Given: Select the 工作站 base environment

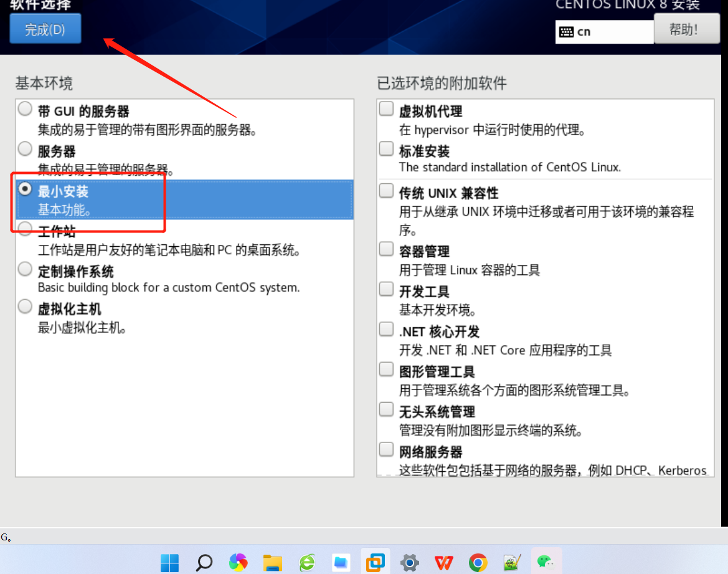Looking at the screenshot, I should pos(25,229).
